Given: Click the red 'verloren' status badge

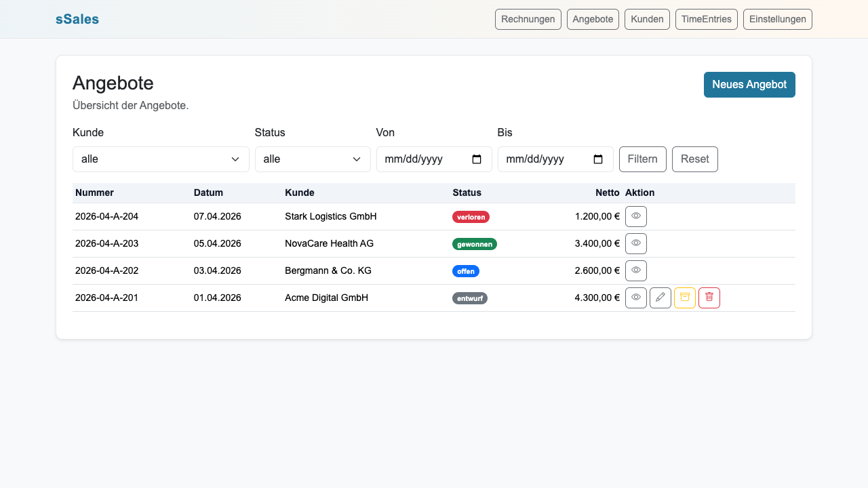Looking at the screenshot, I should tap(471, 217).
